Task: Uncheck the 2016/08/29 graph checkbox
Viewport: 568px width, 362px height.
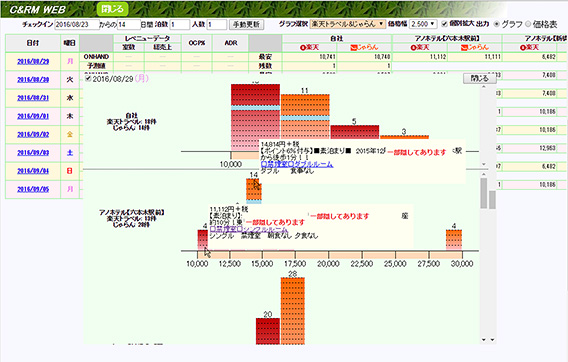Action: pyautogui.click(x=88, y=79)
